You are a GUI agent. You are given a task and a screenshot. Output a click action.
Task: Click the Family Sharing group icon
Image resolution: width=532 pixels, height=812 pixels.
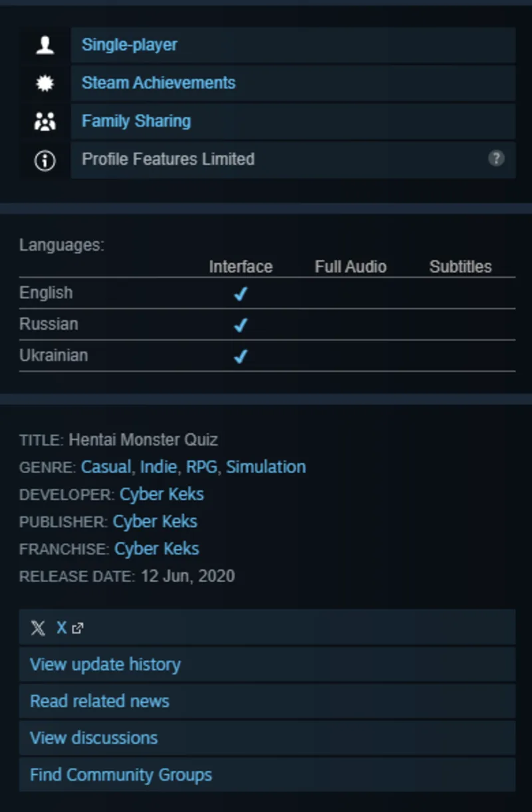pyautogui.click(x=45, y=122)
